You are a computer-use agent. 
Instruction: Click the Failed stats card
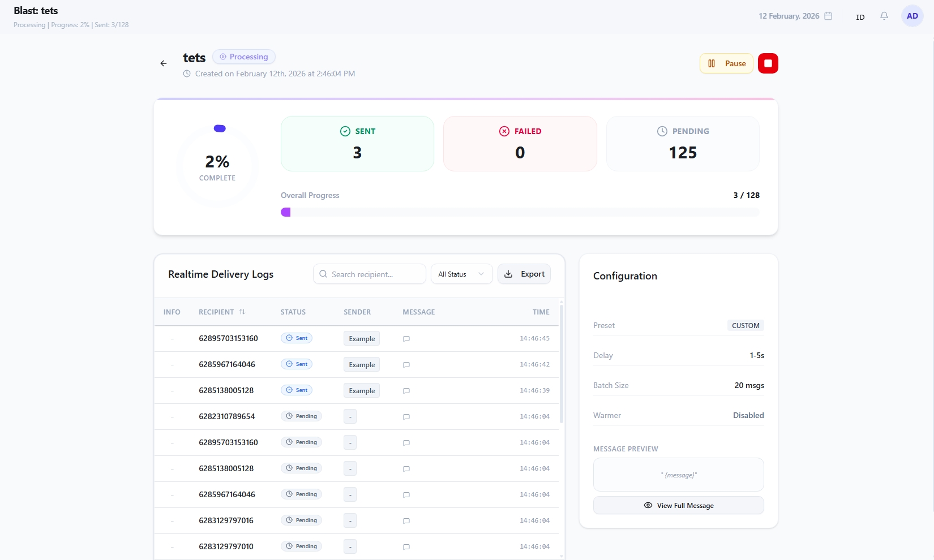[520, 144]
